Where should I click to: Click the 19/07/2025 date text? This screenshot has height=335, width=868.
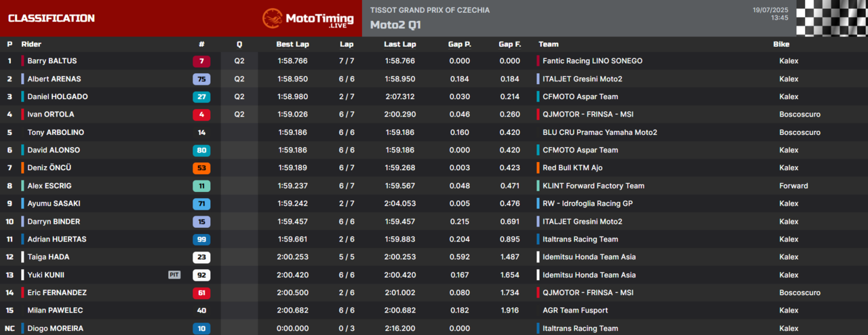click(x=770, y=10)
